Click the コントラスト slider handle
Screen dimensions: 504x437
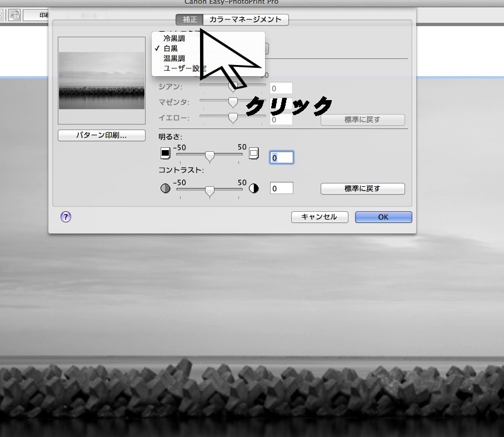[209, 191]
